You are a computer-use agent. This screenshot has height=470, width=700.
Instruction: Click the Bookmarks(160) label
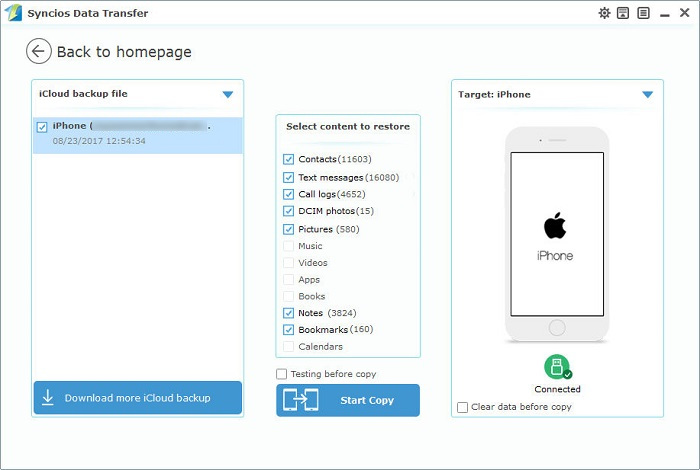336,330
